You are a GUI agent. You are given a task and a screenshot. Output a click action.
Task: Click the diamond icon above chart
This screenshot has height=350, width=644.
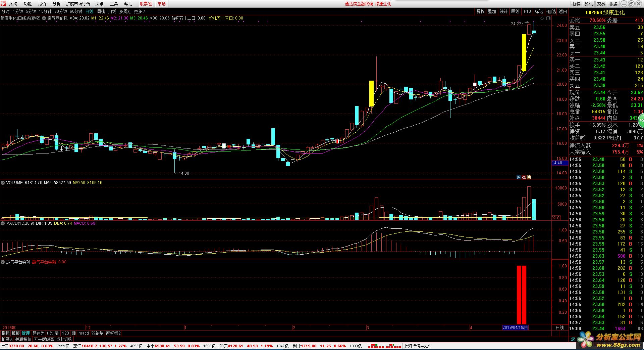(x=541, y=18)
